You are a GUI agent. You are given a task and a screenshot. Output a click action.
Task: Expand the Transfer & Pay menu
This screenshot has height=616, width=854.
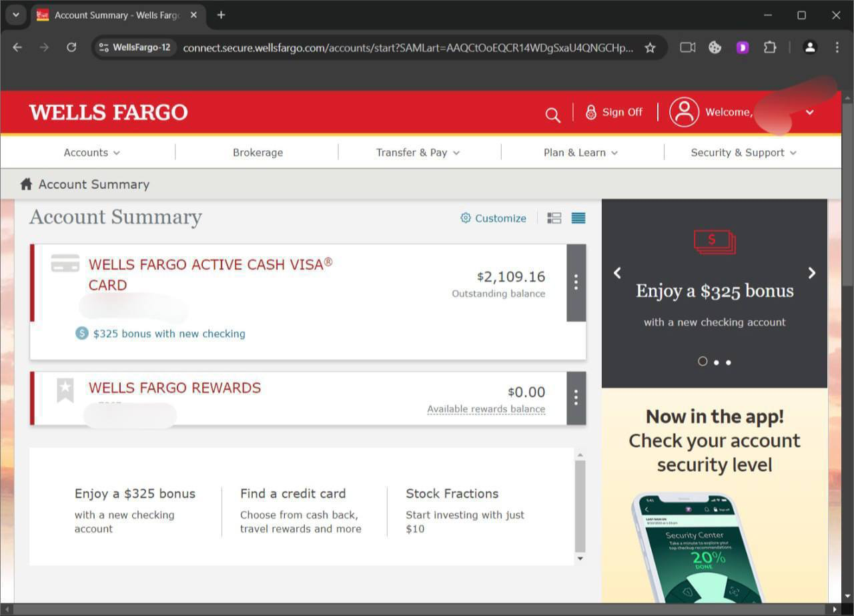[x=418, y=153]
